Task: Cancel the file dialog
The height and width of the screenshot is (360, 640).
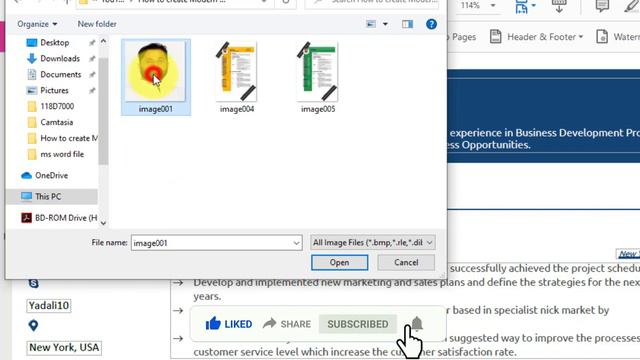Action: pos(406,262)
